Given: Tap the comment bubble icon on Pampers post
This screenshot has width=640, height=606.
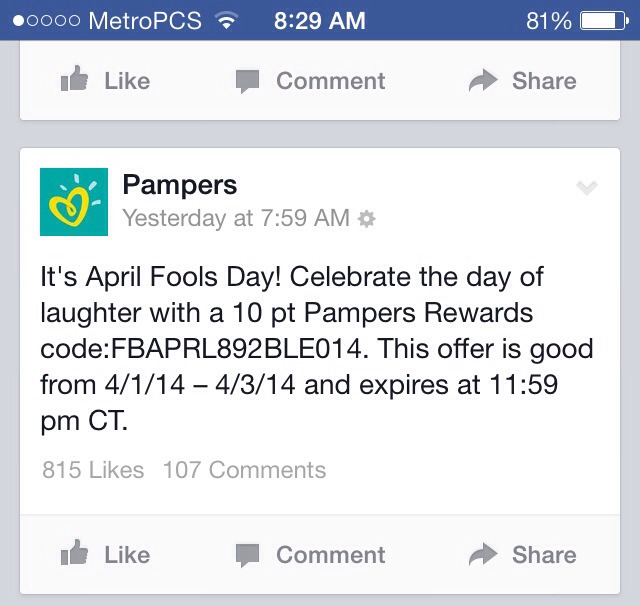Looking at the screenshot, I should click(247, 555).
